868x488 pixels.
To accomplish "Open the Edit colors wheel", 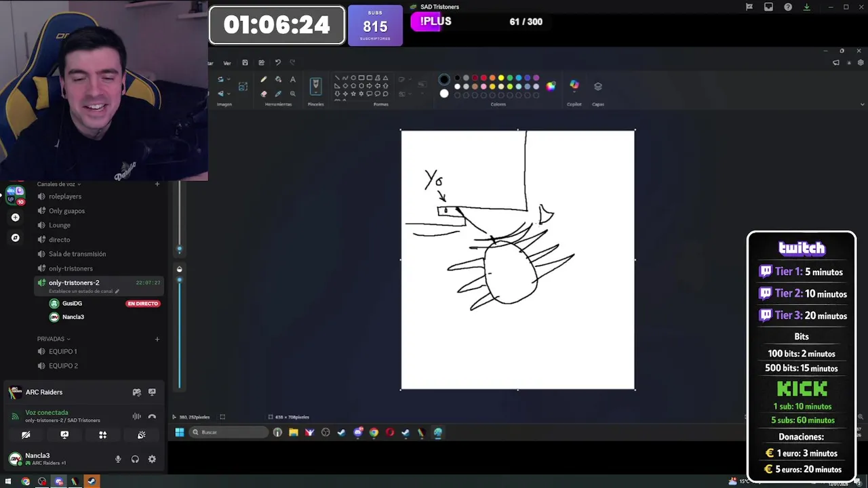I will [x=551, y=86].
